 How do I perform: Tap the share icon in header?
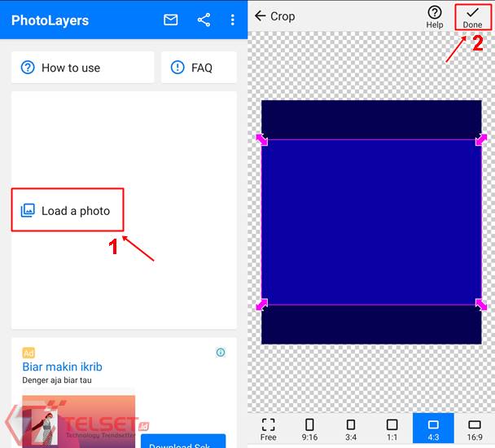204,20
